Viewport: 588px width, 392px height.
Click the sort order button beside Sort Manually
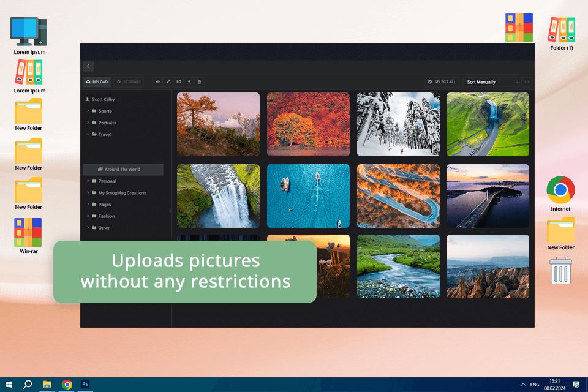[x=527, y=82]
